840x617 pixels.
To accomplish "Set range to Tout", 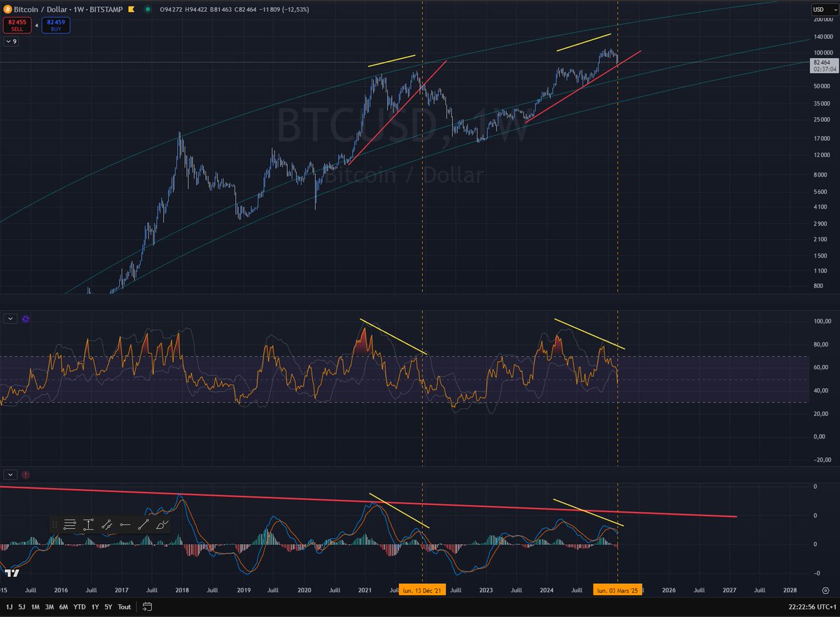I will [x=125, y=606].
